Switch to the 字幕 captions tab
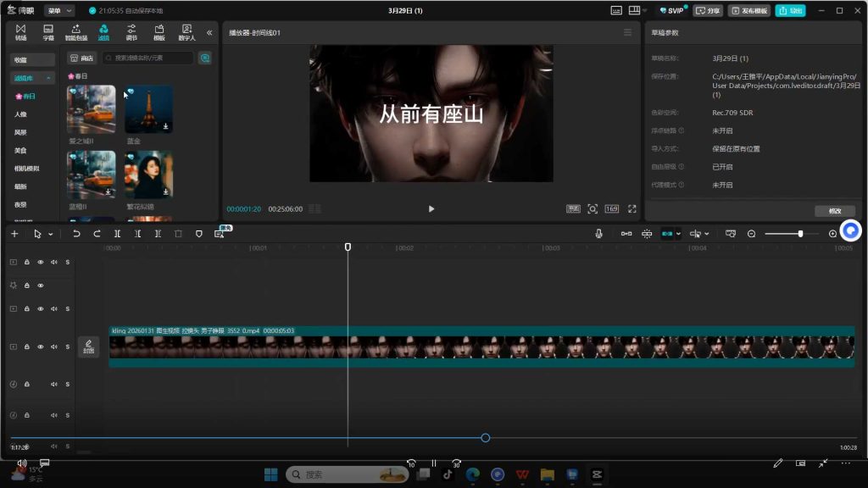This screenshot has width=868, height=488. tap(48, 32)
